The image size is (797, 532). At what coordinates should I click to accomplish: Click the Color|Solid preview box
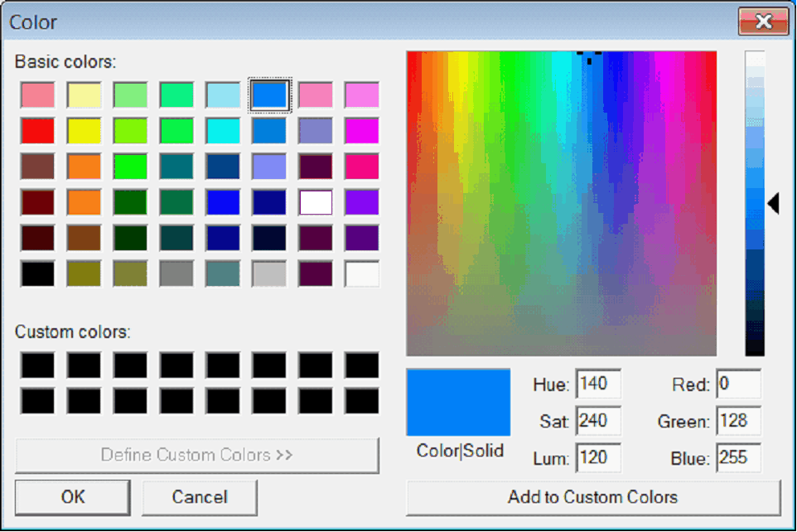coord(458,403)
